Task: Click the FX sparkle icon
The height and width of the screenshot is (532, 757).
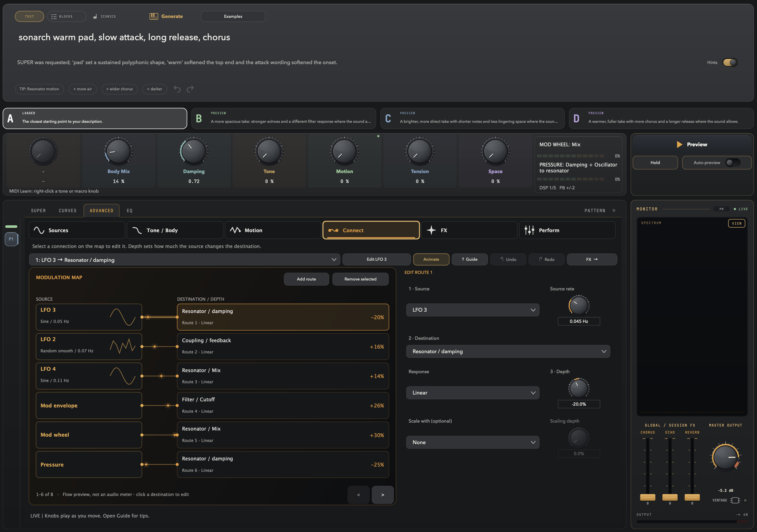Action: coord(431,230)
